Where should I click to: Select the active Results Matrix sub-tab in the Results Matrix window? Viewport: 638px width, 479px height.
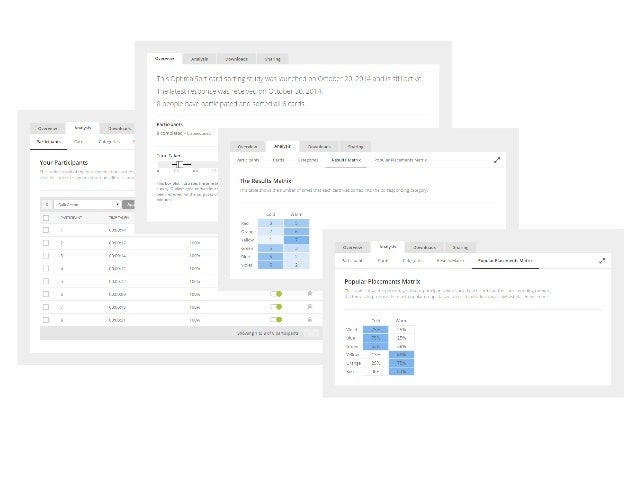point(346,160)
